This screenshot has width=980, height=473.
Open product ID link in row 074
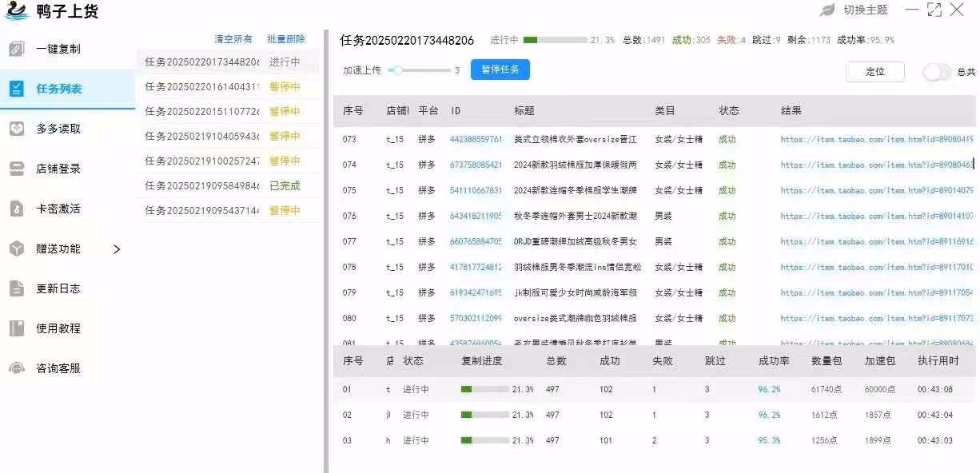[476, 165]
